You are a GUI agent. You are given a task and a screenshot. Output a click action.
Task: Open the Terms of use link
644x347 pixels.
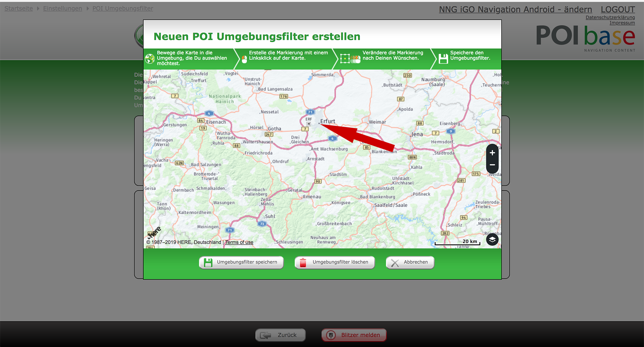pos(239,242)
